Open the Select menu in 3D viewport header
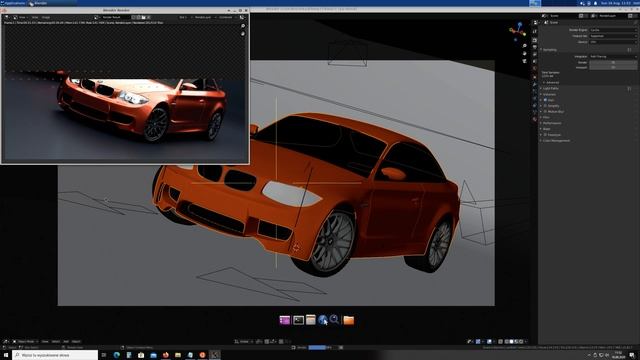 click(56, 341)
